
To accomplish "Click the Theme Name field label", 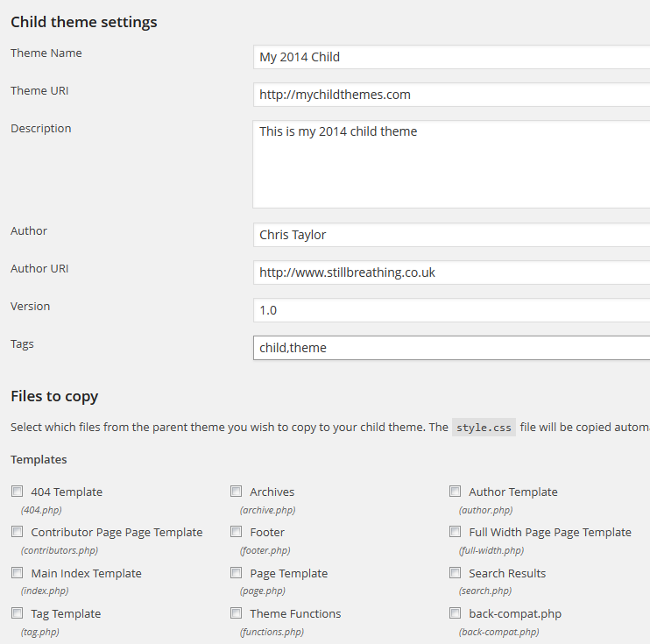I will point(46,53).
